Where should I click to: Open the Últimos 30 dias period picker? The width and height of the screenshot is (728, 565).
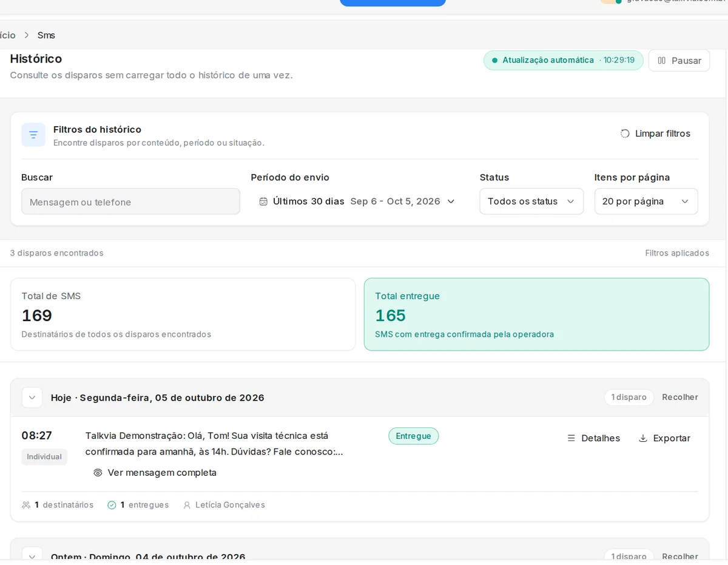click(x=357, y=201)
